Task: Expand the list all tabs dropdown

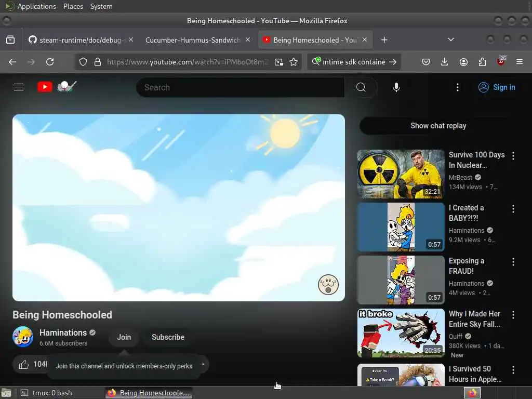Action: (450, 39)
